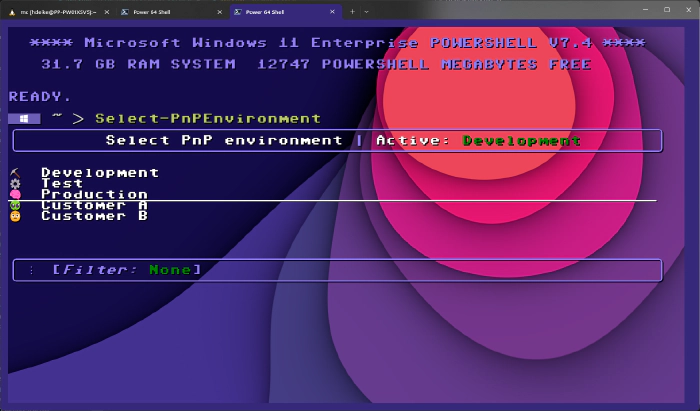Image resolution: width=700 pixels, height=411 pixels.
Task: Select the Test environment entry
Action: tap(61, 184)
